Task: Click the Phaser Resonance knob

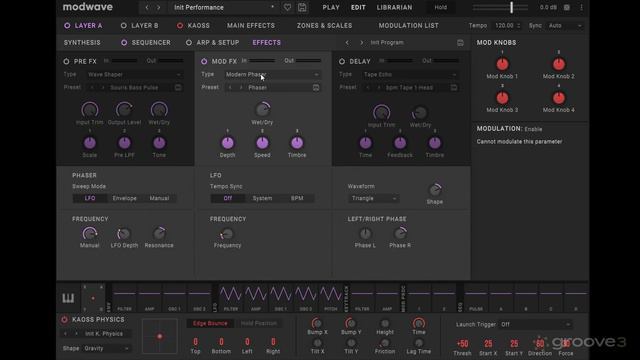Action: click(x=159, y=233)
